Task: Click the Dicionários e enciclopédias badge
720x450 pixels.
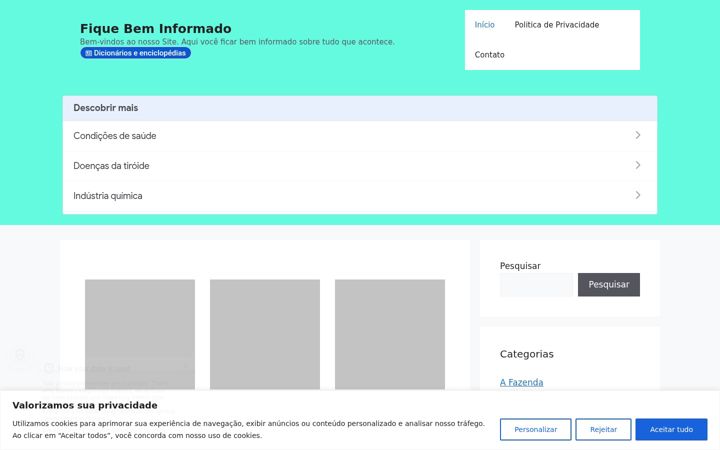Action: click(135, 53)
